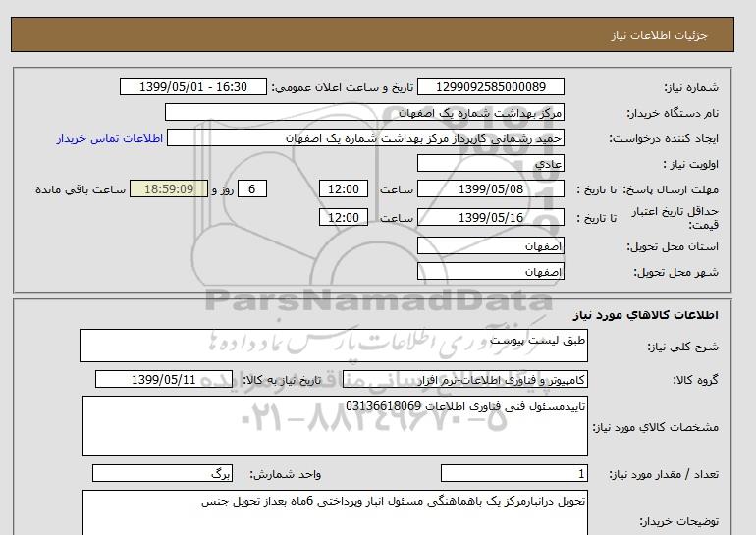Click the 12:00 time field for price validity
This screenshot has height=535, width=756.
tap(344, 217)
